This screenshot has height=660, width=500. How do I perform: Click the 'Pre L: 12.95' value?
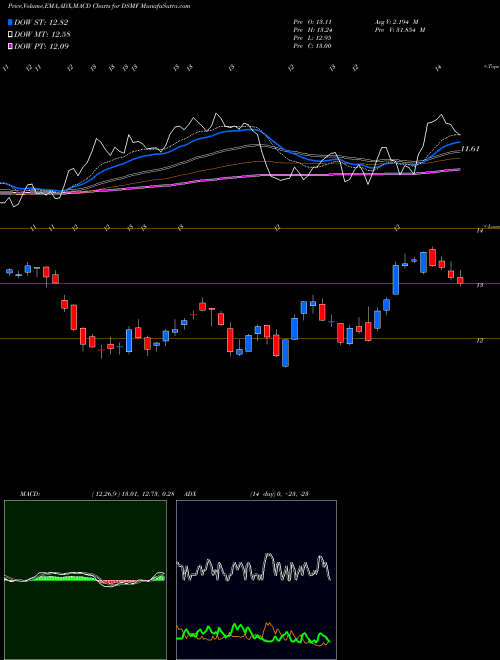tap(312, 38)
